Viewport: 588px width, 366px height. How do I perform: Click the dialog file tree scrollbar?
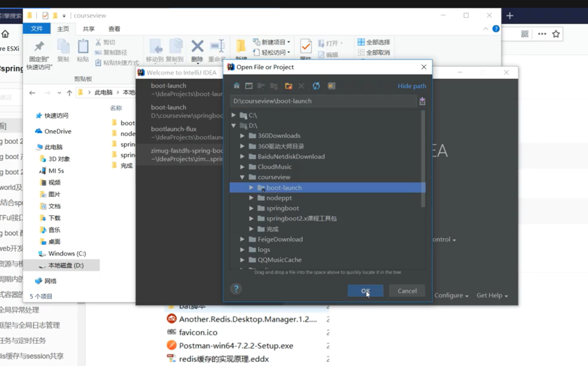click(423, 159)
